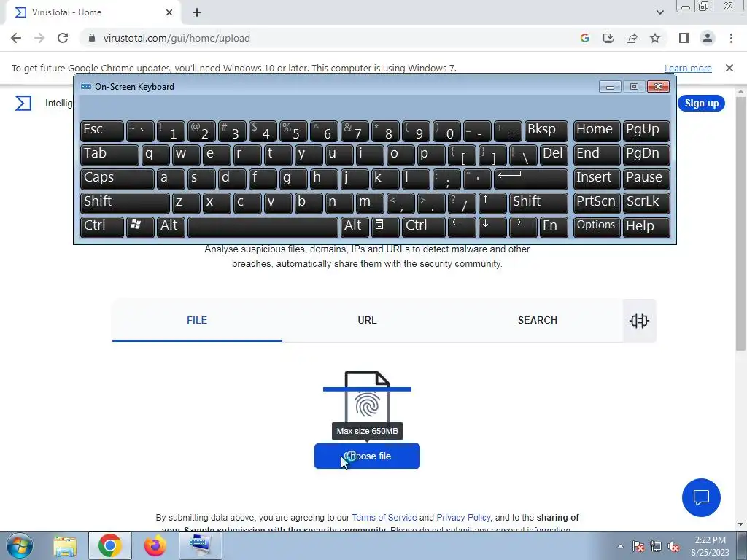The width and height of the screenshot is (747, 560).
Task: Open Options on the on-screen keyboard
Action: pyautogui.click(x=597, y=227)
